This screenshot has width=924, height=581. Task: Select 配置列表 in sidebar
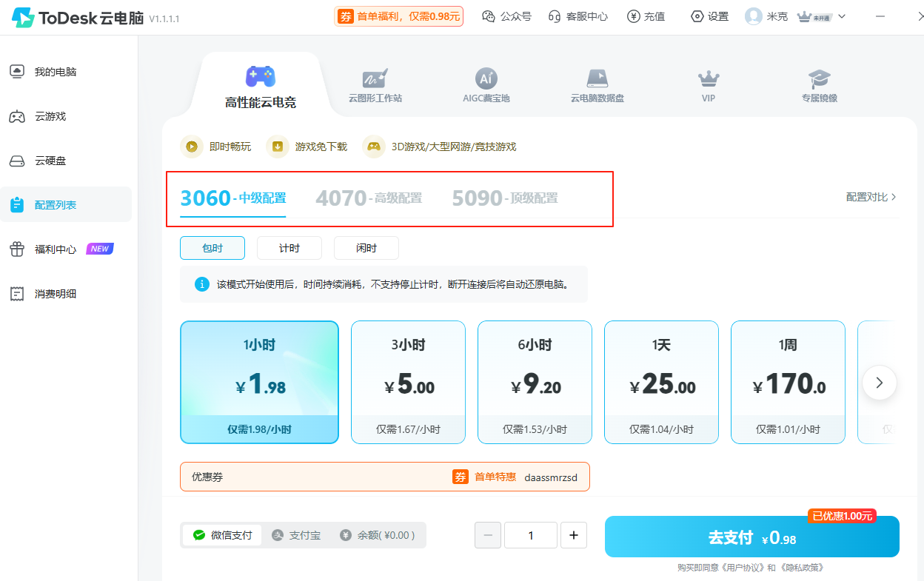66,205
